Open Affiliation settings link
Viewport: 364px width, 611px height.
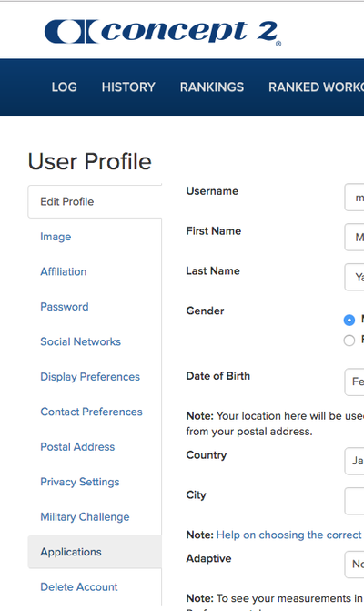tap(64, 271)
